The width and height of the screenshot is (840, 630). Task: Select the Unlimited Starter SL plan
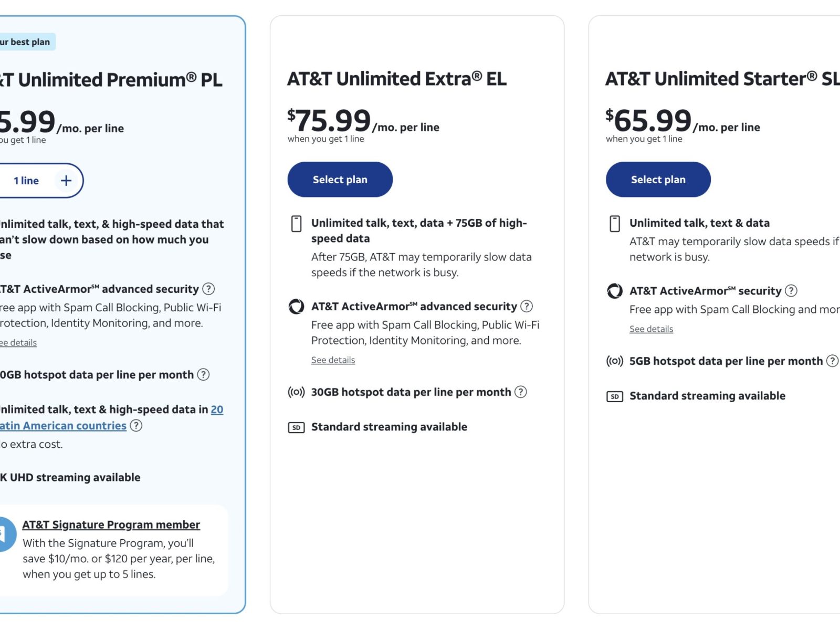658,180
